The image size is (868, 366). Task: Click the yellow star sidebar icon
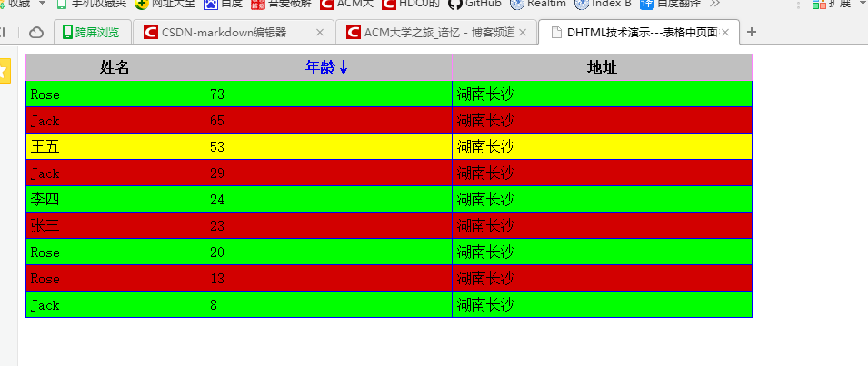click(x=4, y=72)
